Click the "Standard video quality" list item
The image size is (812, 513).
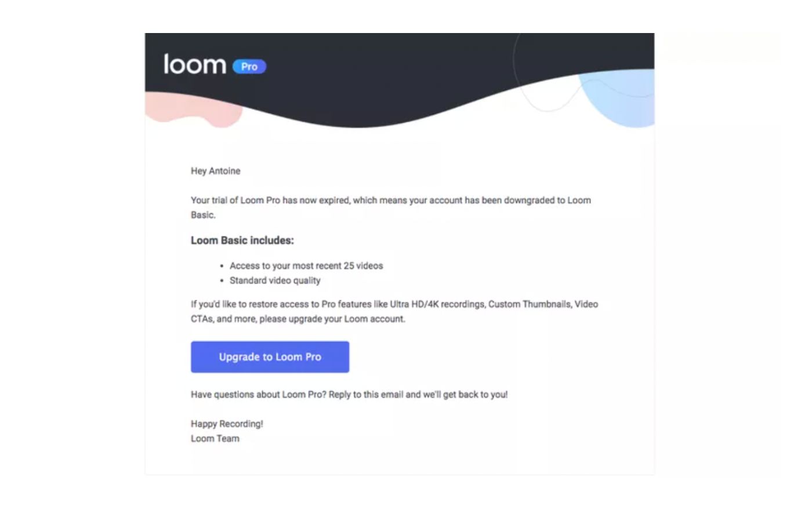[x=275, y=281]
